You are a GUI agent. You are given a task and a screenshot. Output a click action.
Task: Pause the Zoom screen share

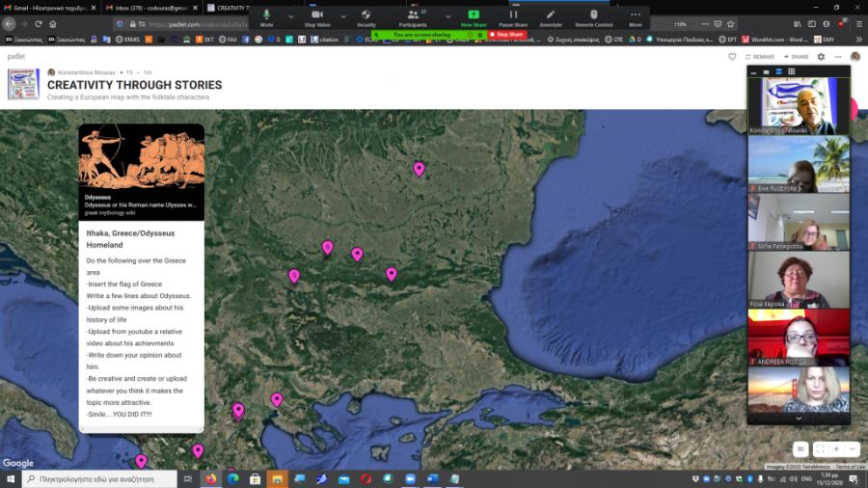pyautogui.click(x=513, y=17)
